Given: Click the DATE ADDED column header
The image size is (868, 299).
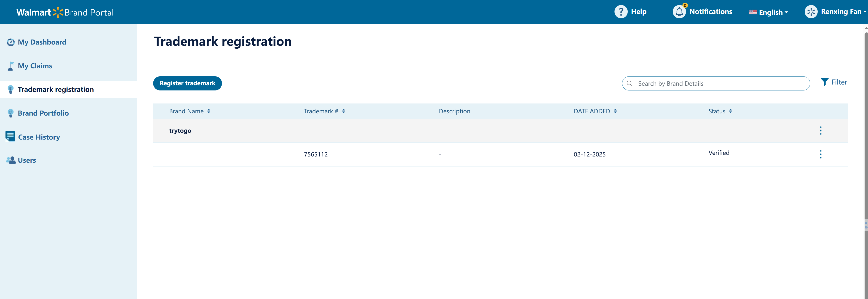Looking at the screenshot, I should click(592, 111).
